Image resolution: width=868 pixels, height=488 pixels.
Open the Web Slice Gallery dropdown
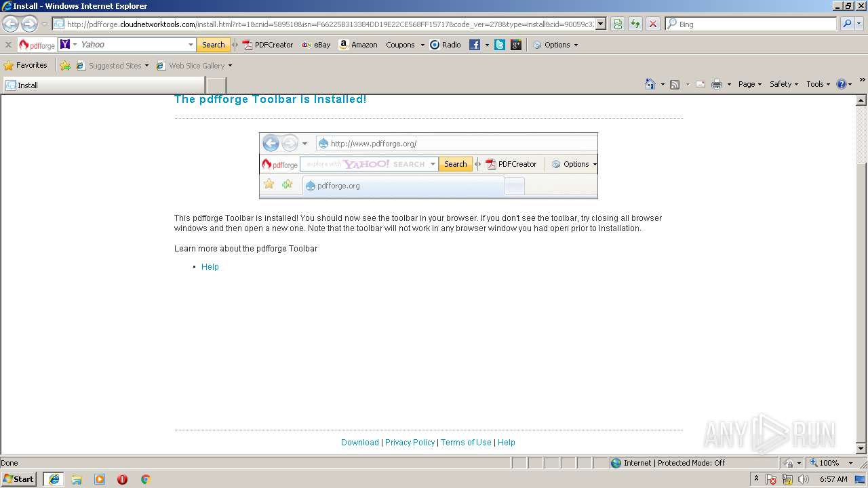coord(194,66)
